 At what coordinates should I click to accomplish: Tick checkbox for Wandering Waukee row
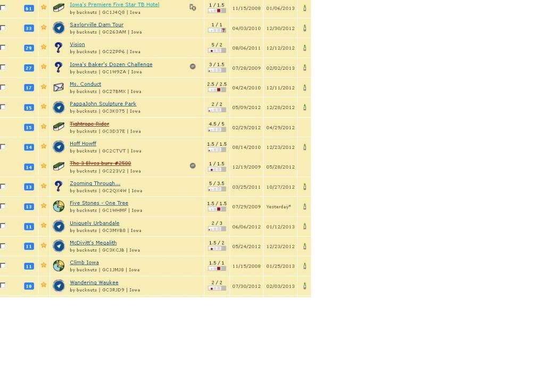coord(3,286)
